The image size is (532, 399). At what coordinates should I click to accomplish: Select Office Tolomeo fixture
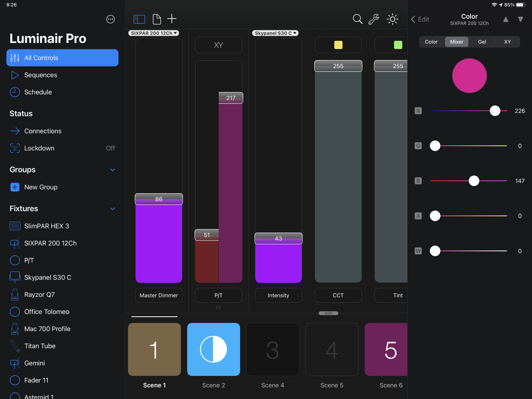63,311
